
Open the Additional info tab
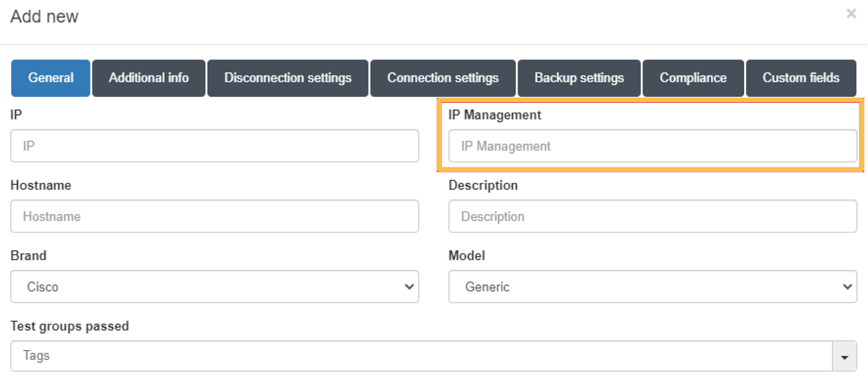[x=148, y=78]
